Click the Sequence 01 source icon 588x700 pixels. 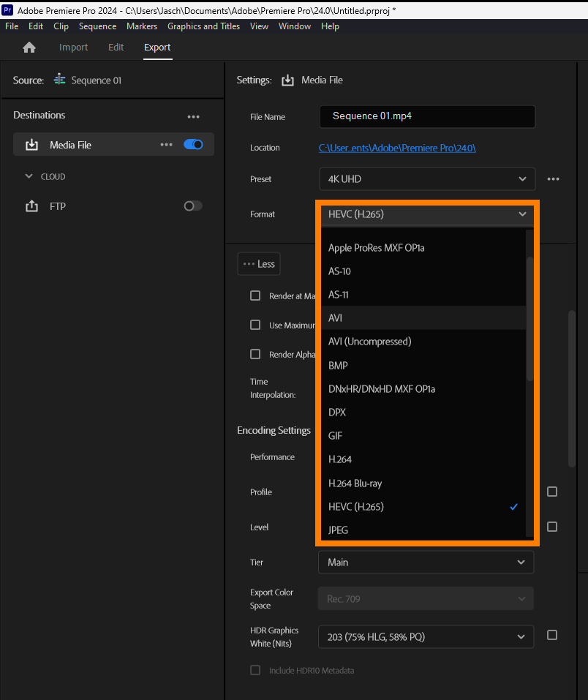tap(59, 80)
